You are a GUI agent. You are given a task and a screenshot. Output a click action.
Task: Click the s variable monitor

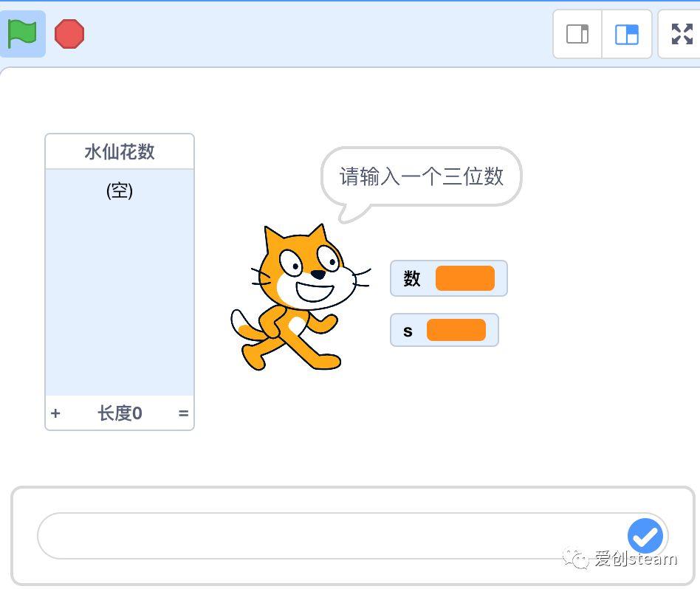click(445, 330)
